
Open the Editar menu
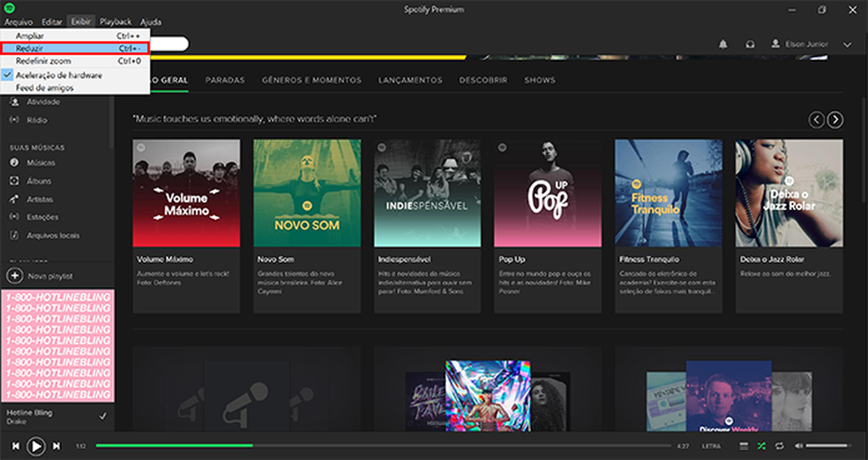click(51, 22)
